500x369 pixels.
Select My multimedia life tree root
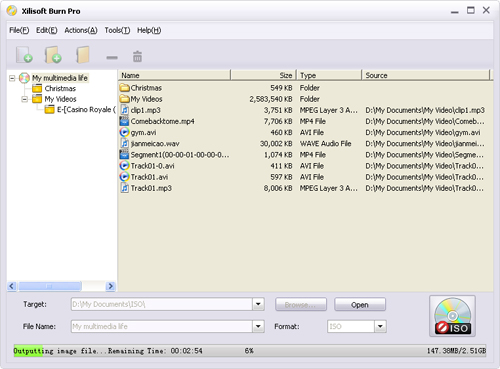(60, 78)
